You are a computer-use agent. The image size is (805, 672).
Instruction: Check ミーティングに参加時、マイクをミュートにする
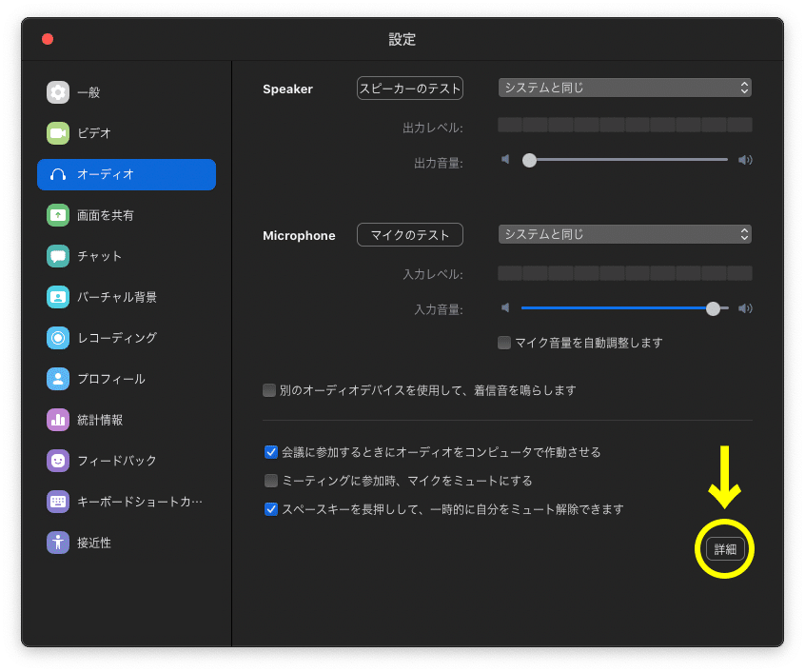(271, 482)
